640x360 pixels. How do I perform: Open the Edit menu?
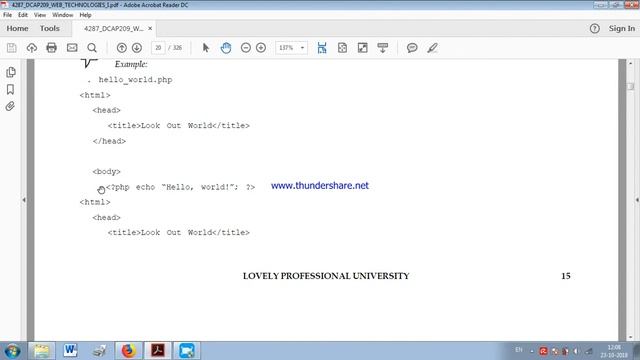(x=23, y=15)
